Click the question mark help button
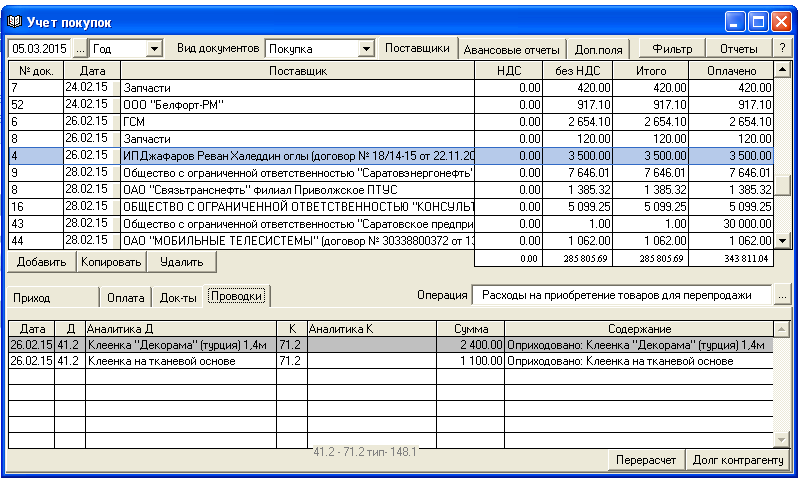 [x=781, y=48]
